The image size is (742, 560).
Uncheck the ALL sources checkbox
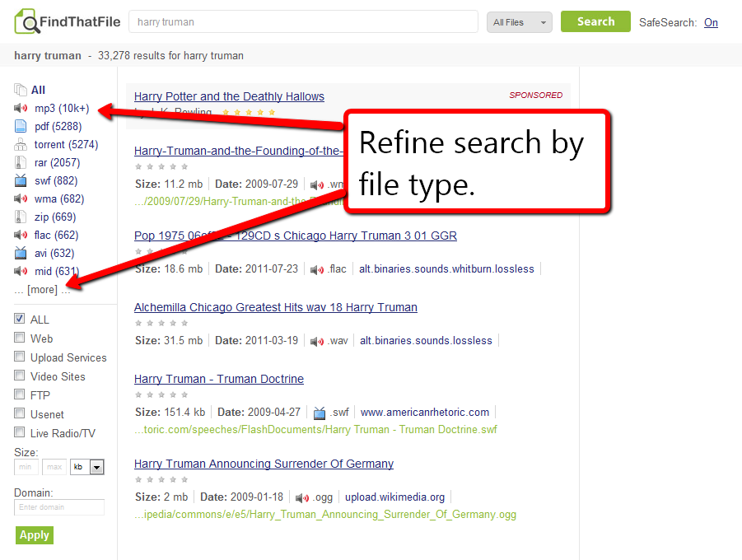[19, 320]
